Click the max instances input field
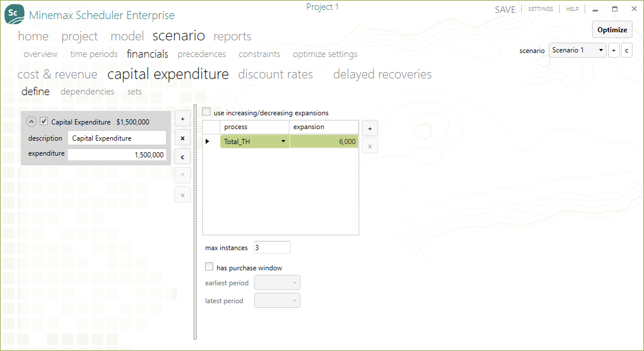Viewport: 644px width, 351px height. coord(272,248)
